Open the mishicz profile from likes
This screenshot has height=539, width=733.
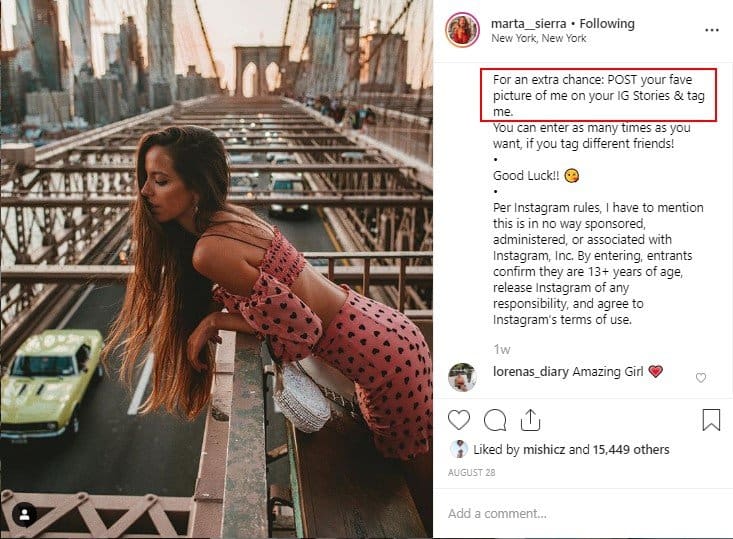[x=544, y=450]
